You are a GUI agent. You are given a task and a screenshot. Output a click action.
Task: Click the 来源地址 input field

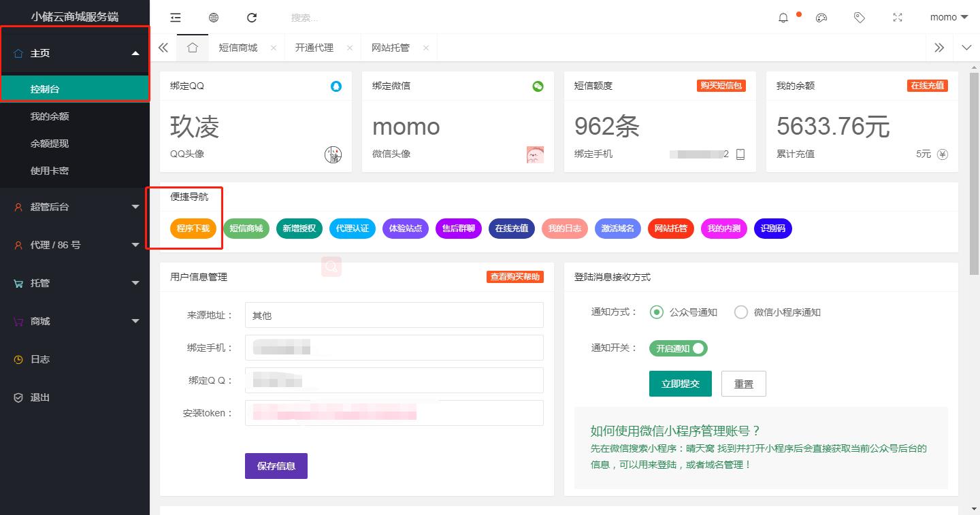click(x=394, y=315)
